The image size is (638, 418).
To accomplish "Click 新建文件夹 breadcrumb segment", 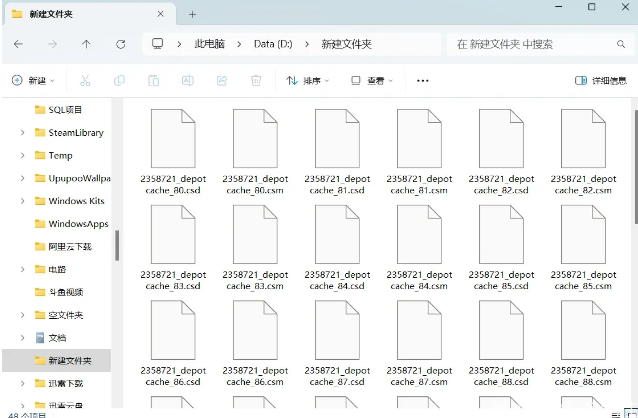I will point(347,44).
